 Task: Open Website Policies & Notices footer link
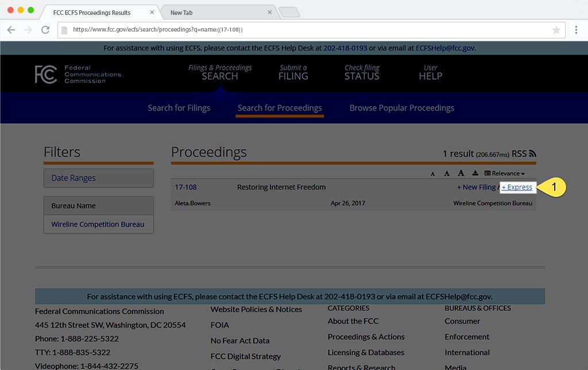pyautogui.click(x=256, y=309)
